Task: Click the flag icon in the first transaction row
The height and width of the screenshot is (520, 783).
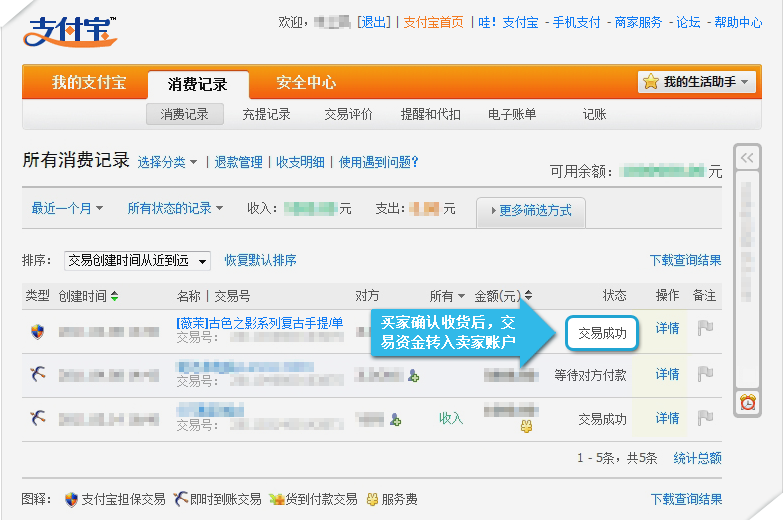Action: click(705, 329)
